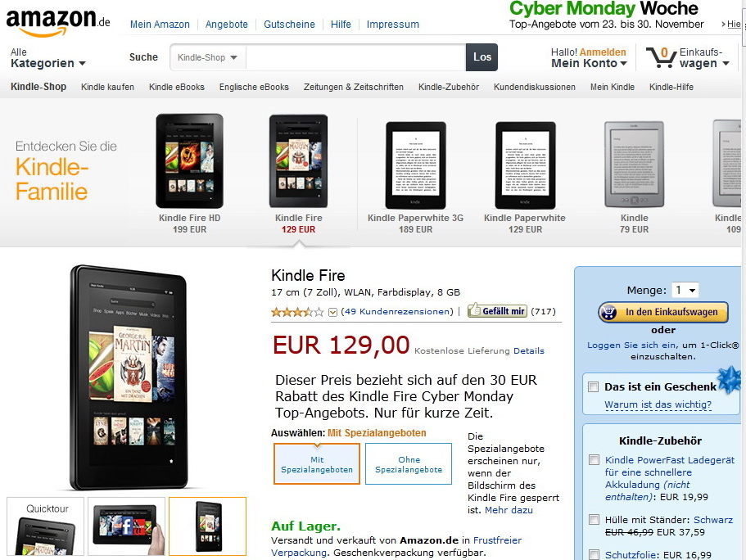
Task: Select the Kindle Paperwhite 3G device image
Action: coord(415,165)
